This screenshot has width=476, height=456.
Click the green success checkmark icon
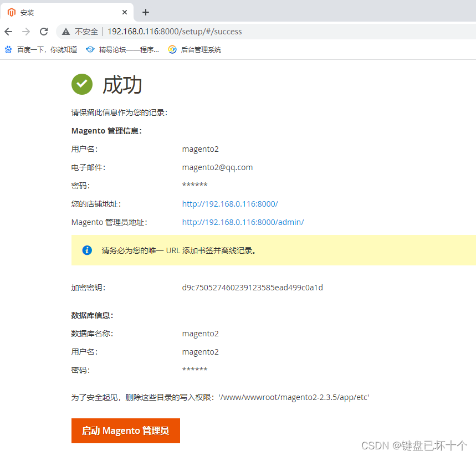coord(81,84)
